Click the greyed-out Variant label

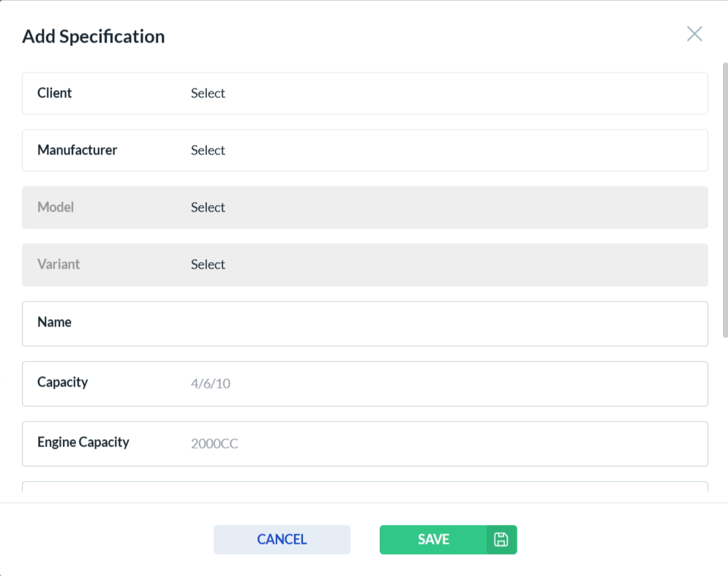pyautogui.click(x=59, y=264)
